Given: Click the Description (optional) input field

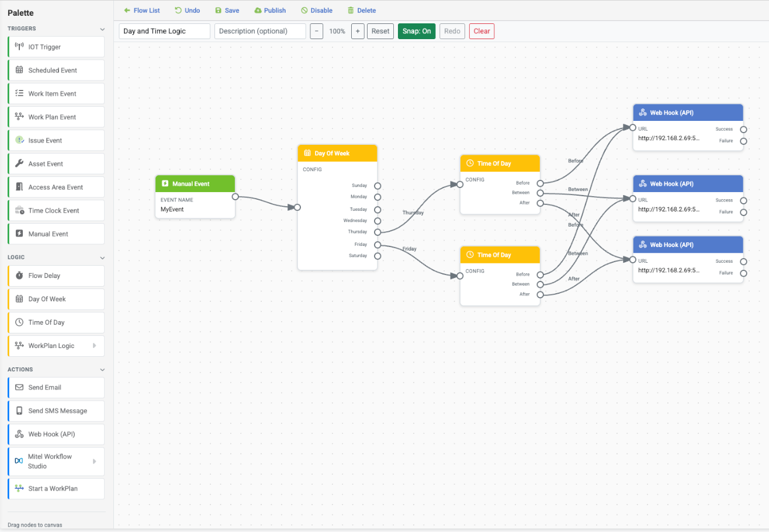Looking at the screenshot, I should pos(260,31).
